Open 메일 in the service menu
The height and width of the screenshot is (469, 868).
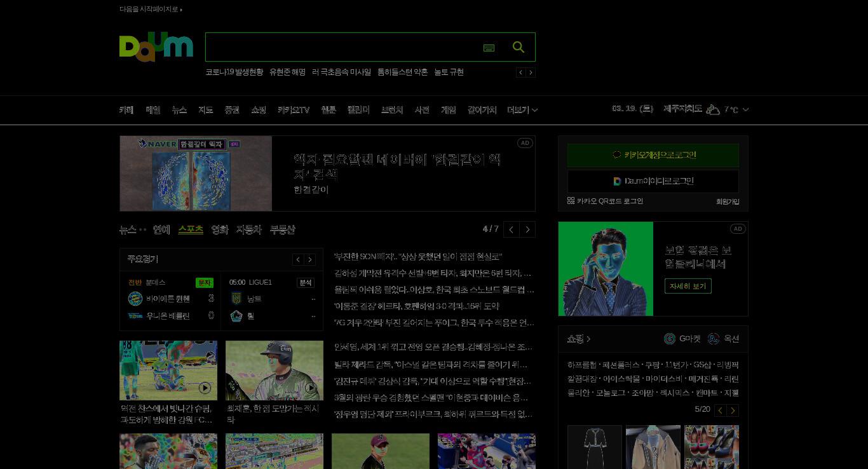(153, 110)
